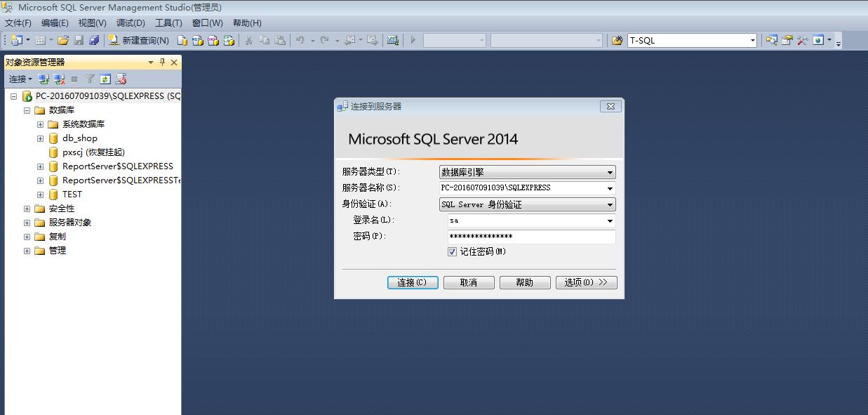This screenshot has width=868, height=415.
Task: Click the 连接(C) button in dialog
Action: [x=413, y=282]
